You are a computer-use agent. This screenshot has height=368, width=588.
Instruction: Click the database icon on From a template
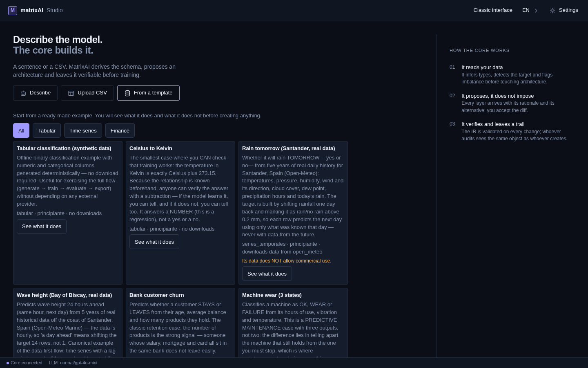pyautogui.click(x=127, y=93)
